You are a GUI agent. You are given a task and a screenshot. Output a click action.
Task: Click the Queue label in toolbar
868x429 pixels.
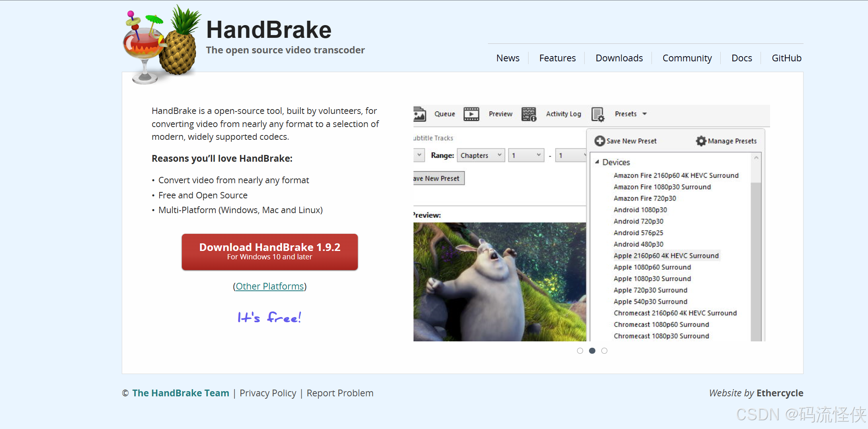coord(445,114)
